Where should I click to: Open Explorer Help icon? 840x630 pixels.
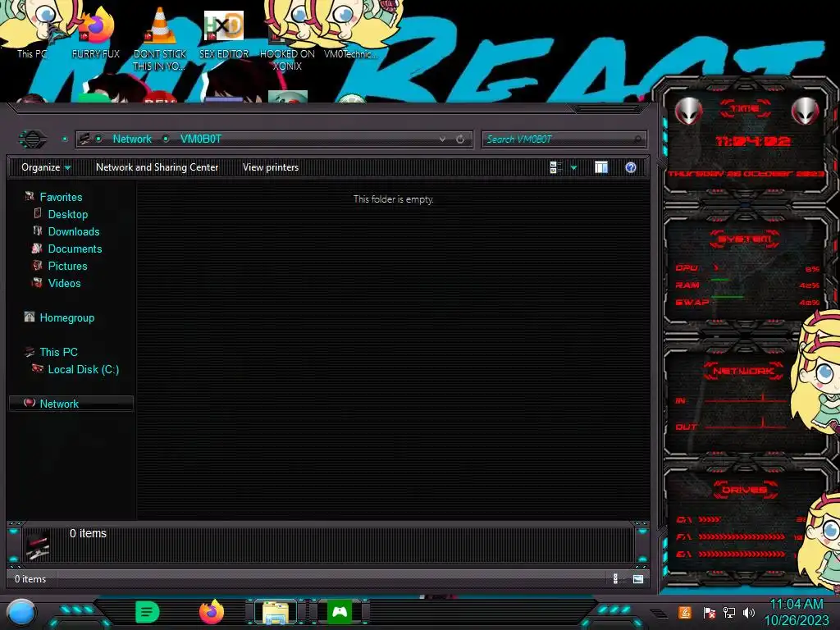tap(631, 167)
